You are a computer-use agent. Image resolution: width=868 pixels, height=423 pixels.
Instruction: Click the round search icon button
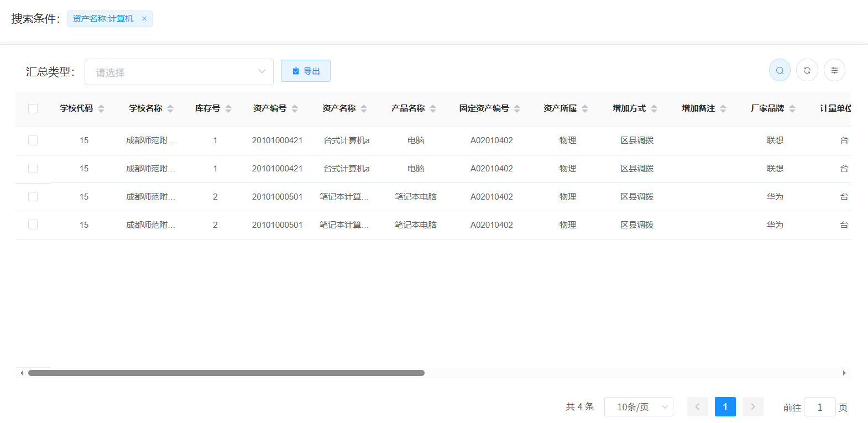pos(780,70)
